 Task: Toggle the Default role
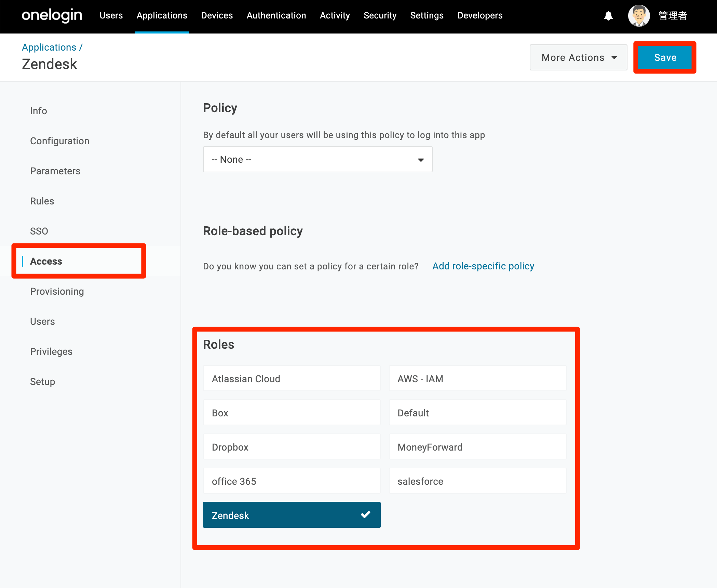coord(477,412)
